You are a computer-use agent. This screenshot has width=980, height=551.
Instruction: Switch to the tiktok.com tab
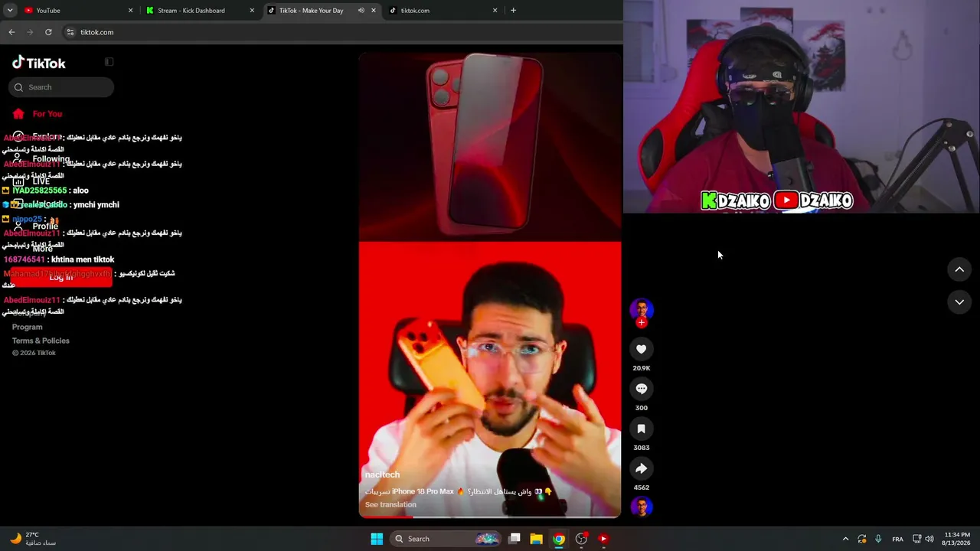(x=444, y=11)
